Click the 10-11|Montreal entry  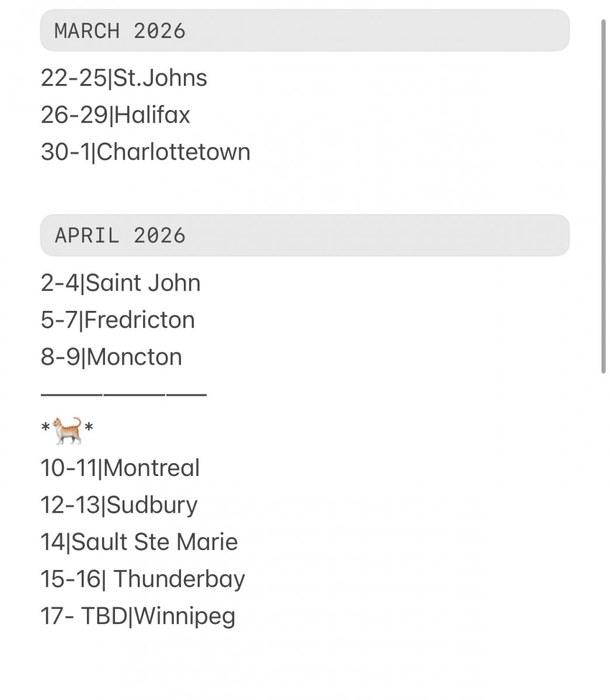coord(120,468)
